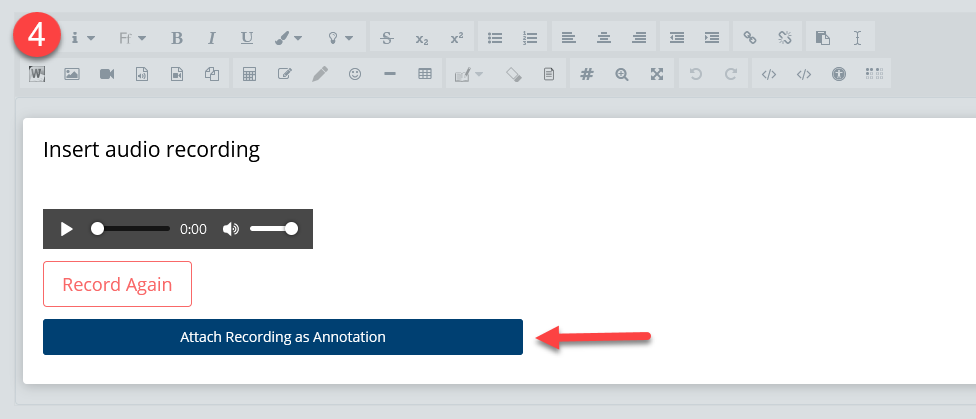Open the paragraph style dropdown
The width and height of the screenshot is (976, 419).
[x=82, y=38]
